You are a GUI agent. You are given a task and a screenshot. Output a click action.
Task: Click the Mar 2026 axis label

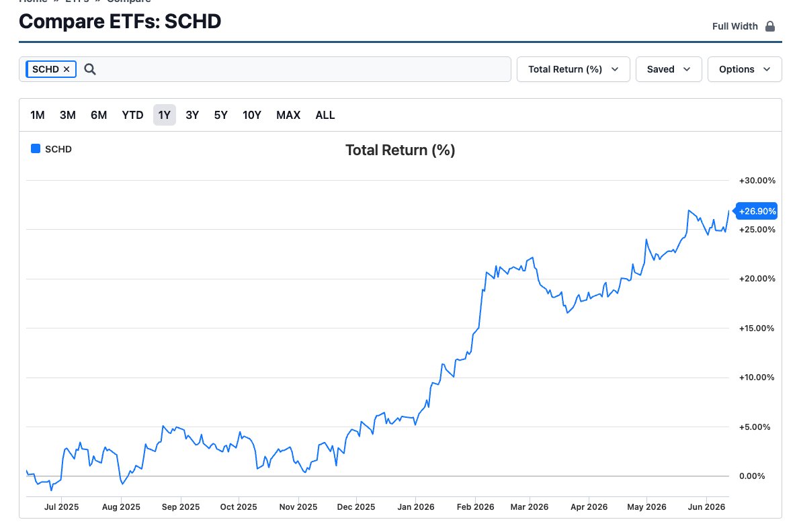pos(529,506)
